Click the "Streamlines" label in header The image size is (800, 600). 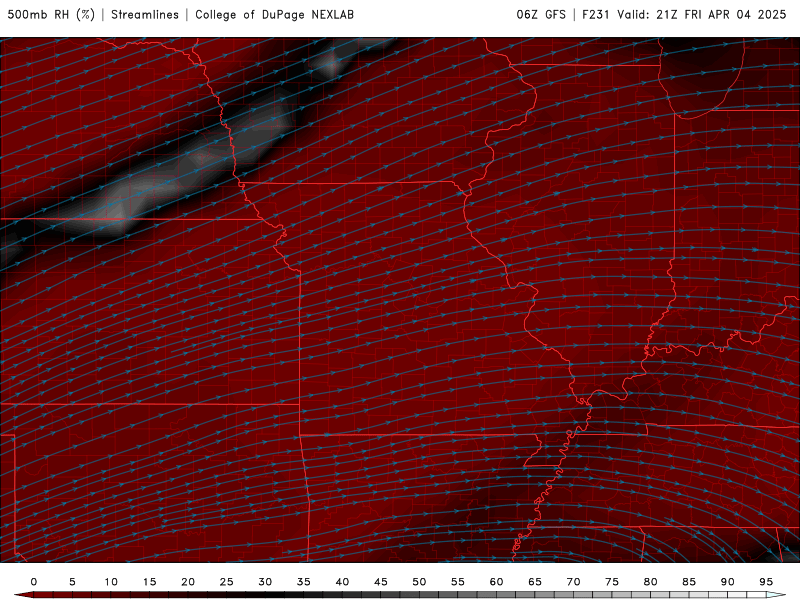(x=145, y=15)
